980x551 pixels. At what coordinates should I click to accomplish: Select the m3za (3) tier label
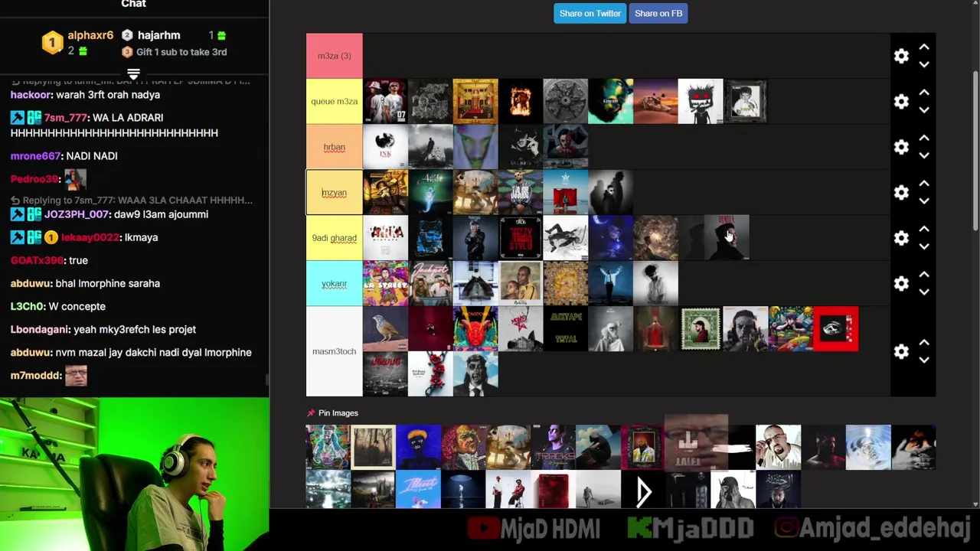pos(335,56)
